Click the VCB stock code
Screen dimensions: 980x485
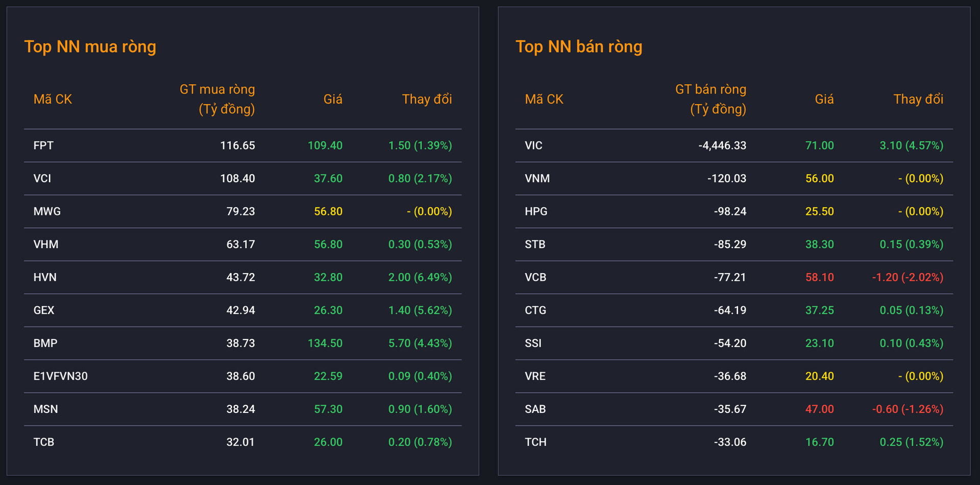click(535, 277)
